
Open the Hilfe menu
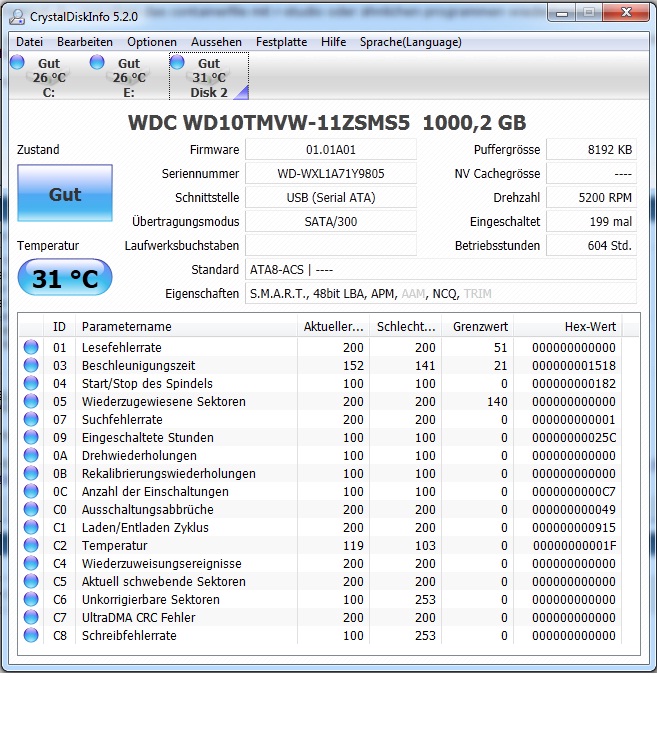(x=333, y=42)
